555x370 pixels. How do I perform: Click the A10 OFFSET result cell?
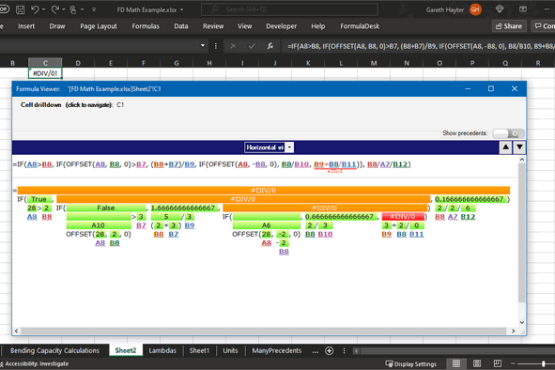tap(98, 225)
